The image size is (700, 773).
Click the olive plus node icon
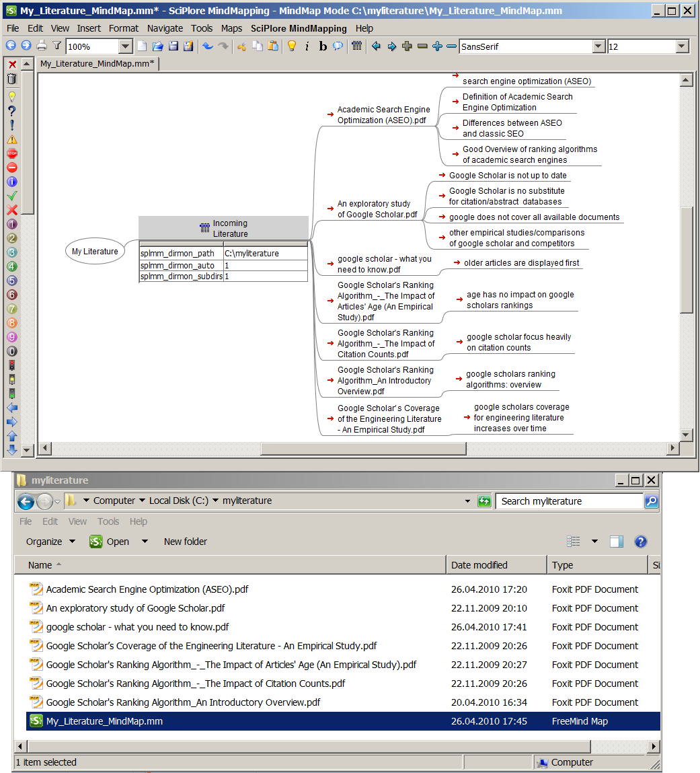pos(407,46)
